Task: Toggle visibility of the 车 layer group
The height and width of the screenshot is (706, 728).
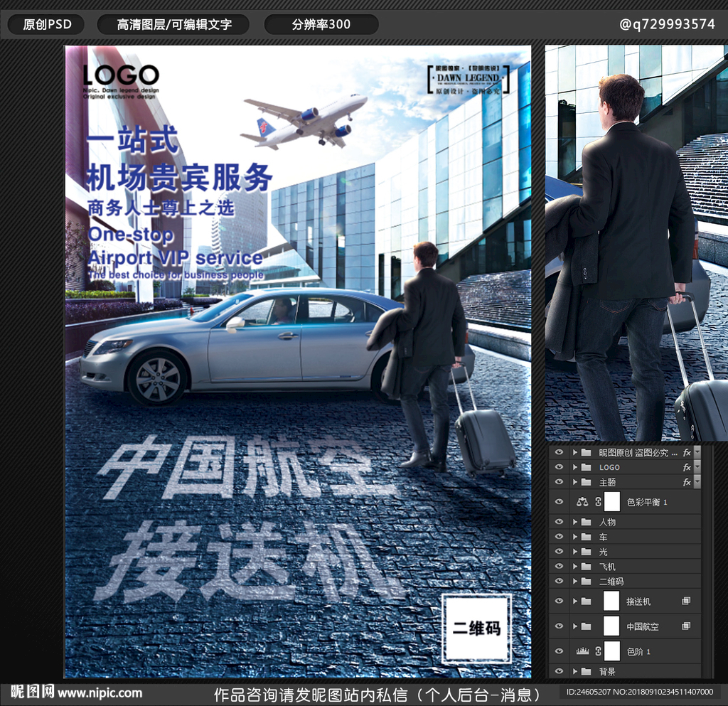Action: tap(559, 537)
